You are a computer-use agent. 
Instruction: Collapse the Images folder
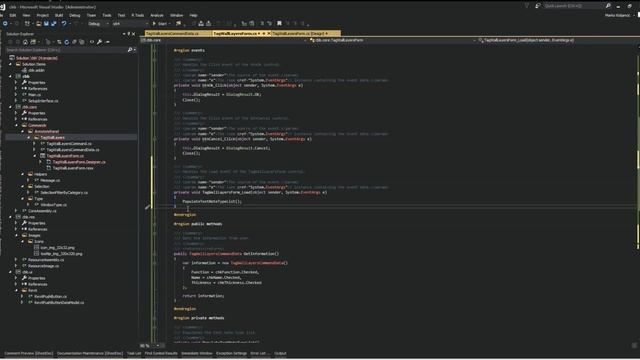pos(17,236)
